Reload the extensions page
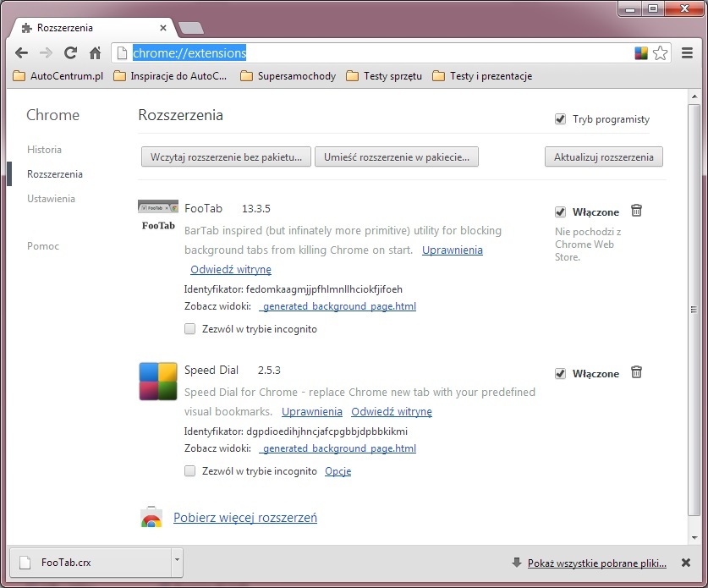 point(70,53)
